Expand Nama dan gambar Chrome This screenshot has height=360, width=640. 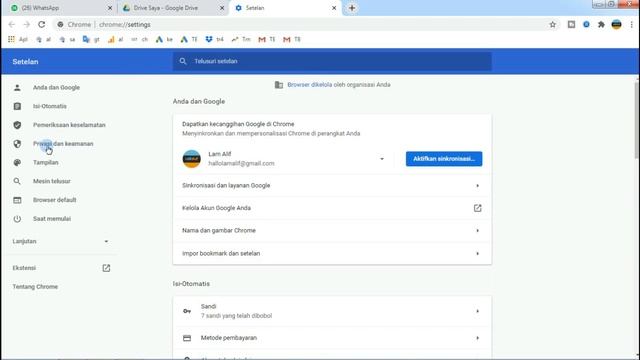coord(332,231)
